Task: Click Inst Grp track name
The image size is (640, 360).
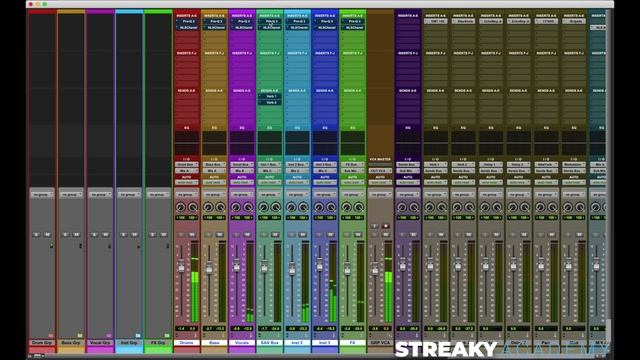Action: (129, 343)
